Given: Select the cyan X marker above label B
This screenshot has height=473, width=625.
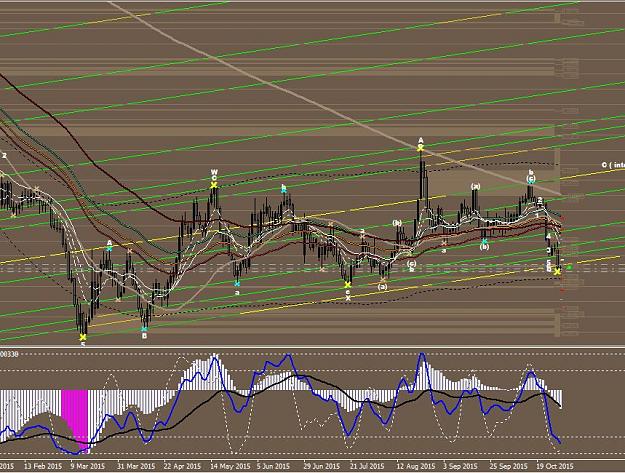Looking at the screenshot, I should (x=144, y=329).
